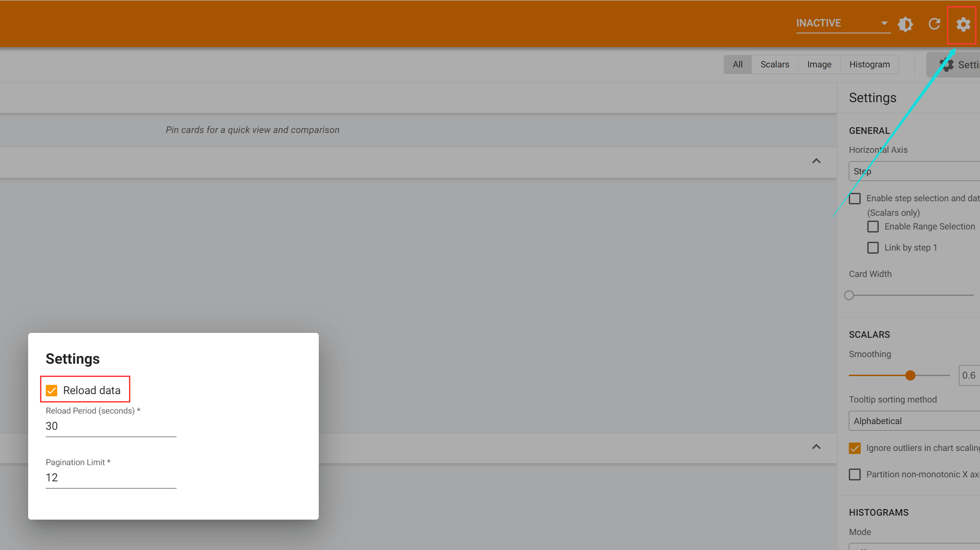Select the Image filter tab
The image size is (980, 550).
pyautogui.click(x=819, y=65)
